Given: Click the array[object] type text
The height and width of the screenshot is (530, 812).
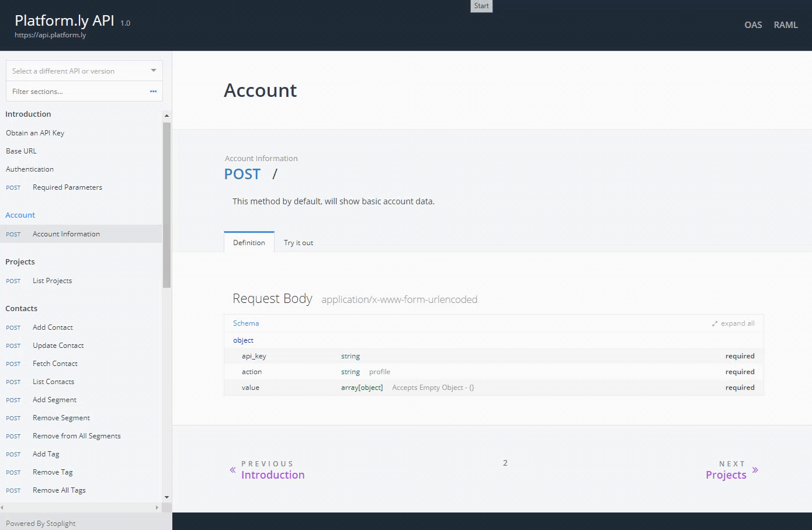Looking at the screenshot, I should (362, 387).
